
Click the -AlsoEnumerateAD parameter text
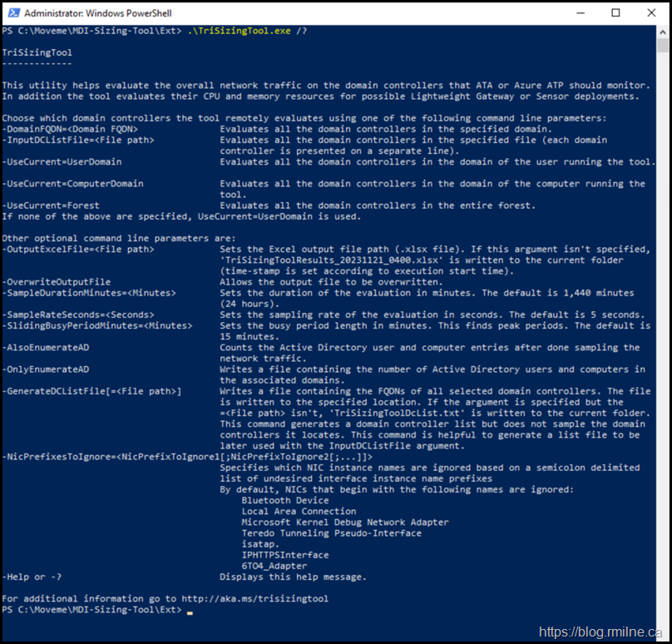46,348
